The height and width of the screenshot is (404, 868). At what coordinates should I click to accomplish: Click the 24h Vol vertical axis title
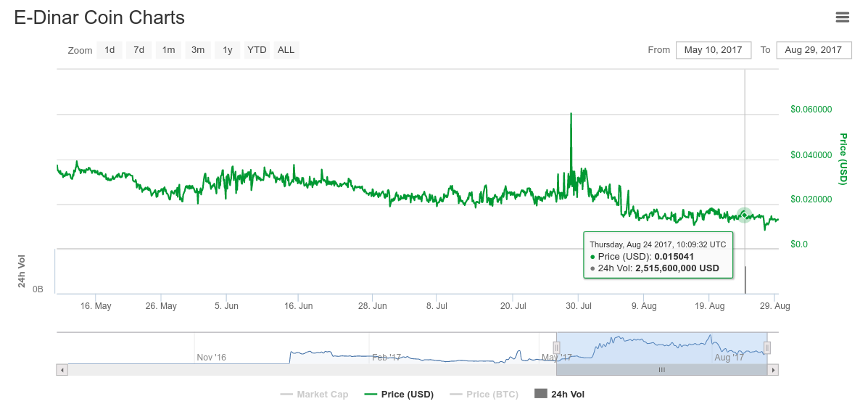pos(22,271)
